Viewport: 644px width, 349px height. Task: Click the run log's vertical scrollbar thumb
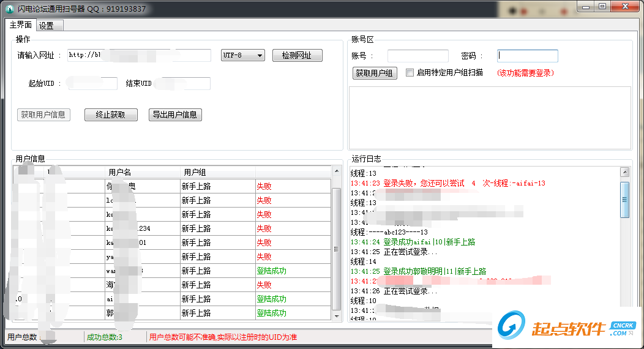click(x=624, y=195)
